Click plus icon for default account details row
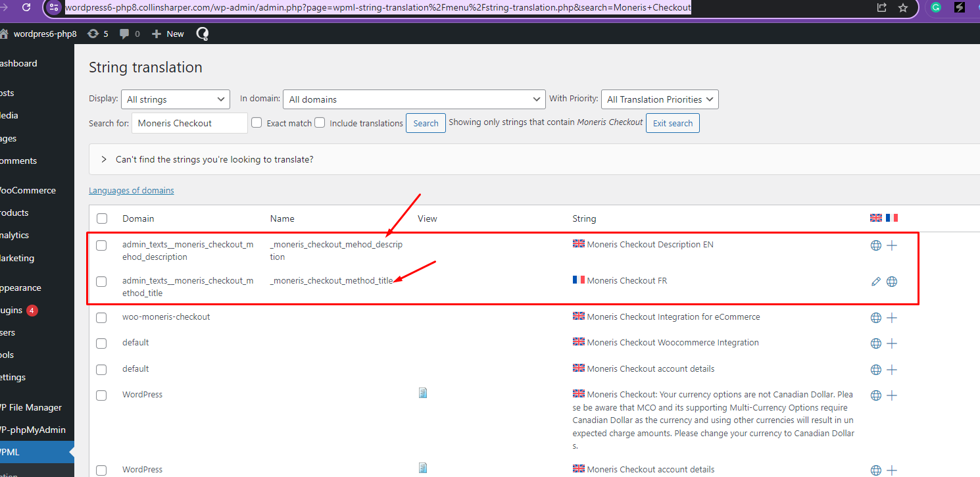 [x=892, y=370]
